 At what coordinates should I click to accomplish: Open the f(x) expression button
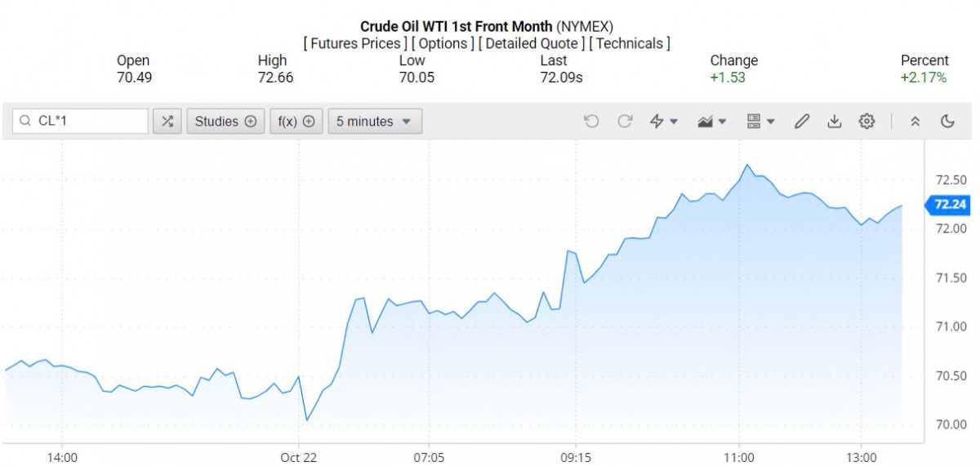point(296,122)
